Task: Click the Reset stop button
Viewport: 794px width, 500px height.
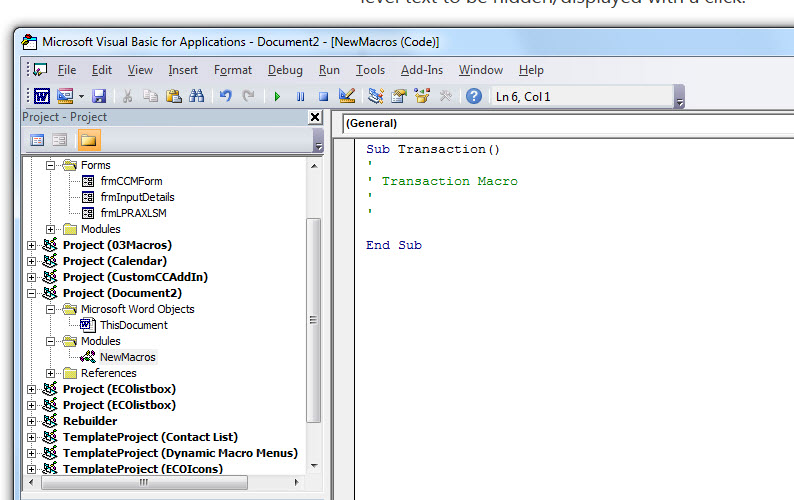Action: tap(323, 96)
